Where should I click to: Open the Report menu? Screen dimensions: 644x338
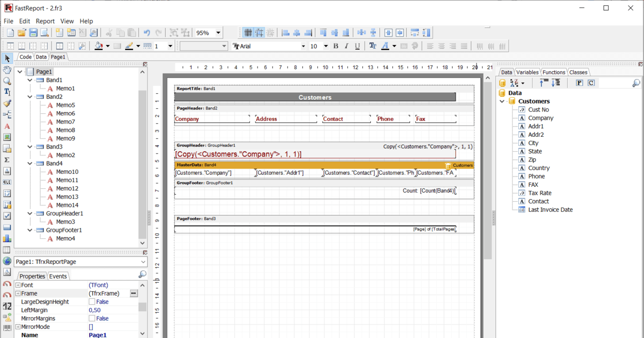45,21
